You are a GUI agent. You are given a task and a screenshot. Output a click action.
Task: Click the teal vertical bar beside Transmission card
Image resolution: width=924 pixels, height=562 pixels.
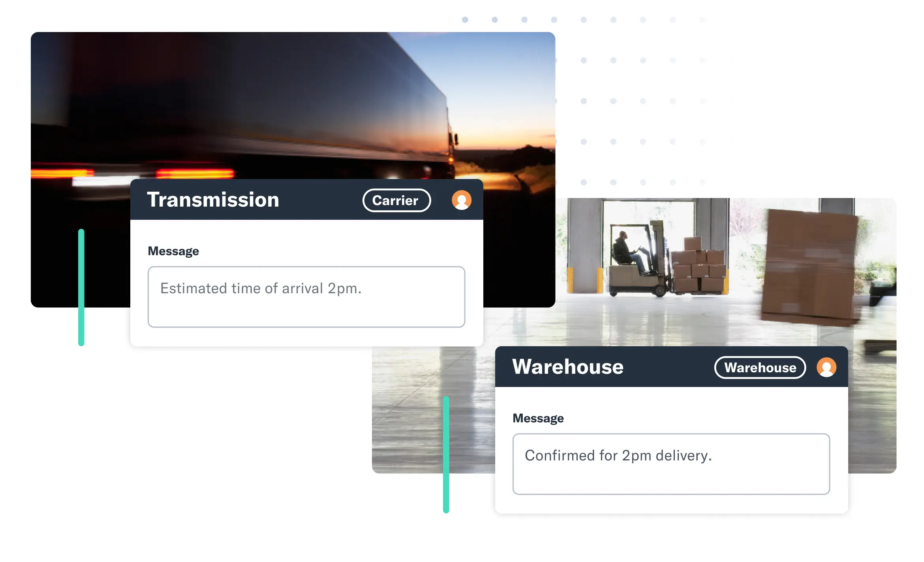[81, 287]
